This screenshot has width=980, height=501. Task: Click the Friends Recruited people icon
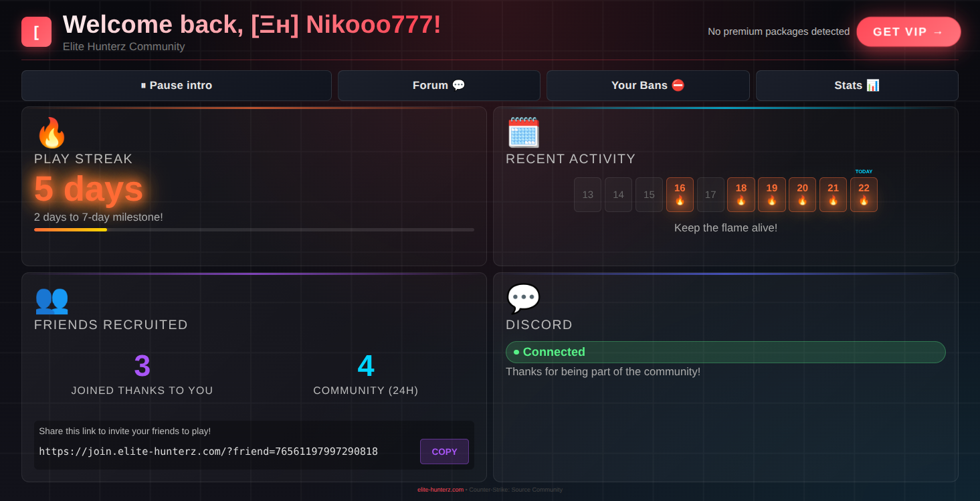pyautogui.click(x=52, y=299)
